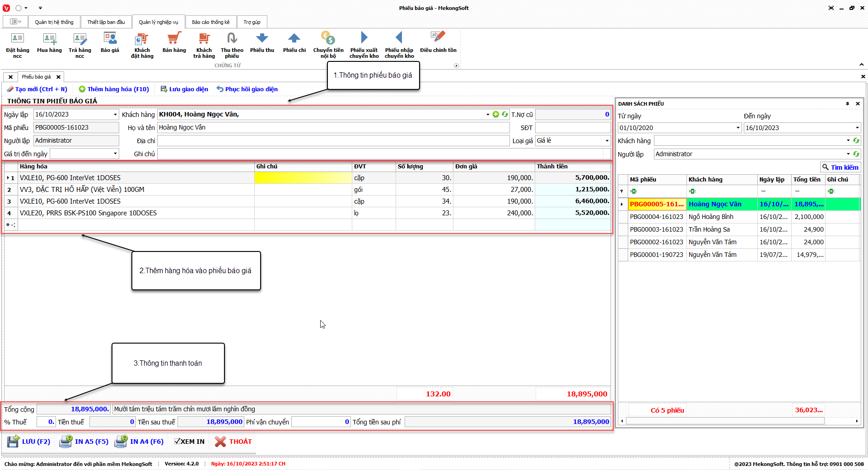Expand the Ngày lập date dropdown

point(115,115)
